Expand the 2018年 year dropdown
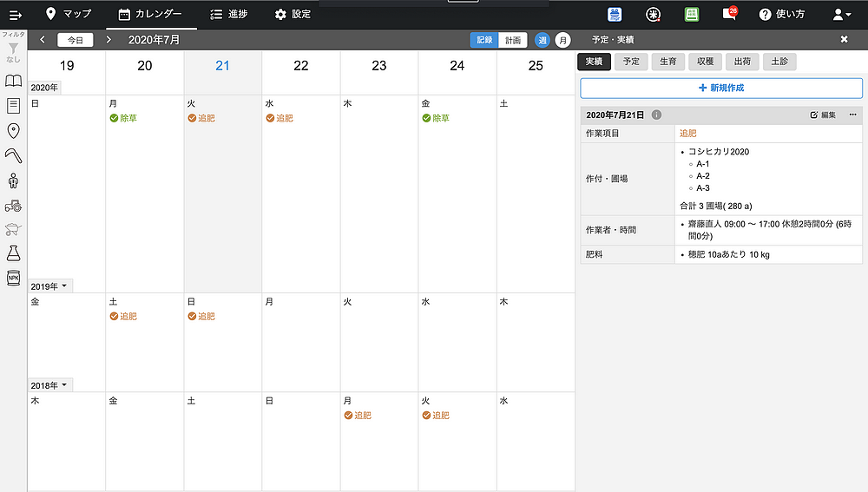This screenshot has width=868, height=492. coord(50,385)
